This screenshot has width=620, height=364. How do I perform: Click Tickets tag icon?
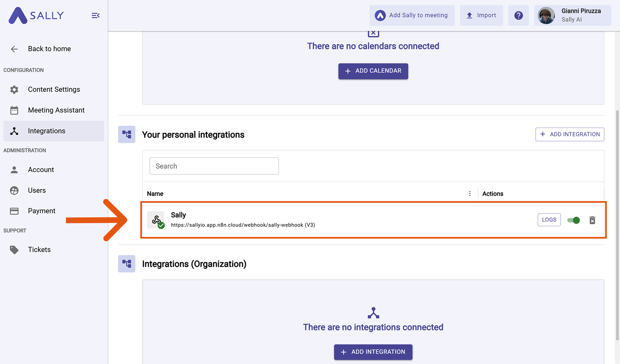point(14,250)
